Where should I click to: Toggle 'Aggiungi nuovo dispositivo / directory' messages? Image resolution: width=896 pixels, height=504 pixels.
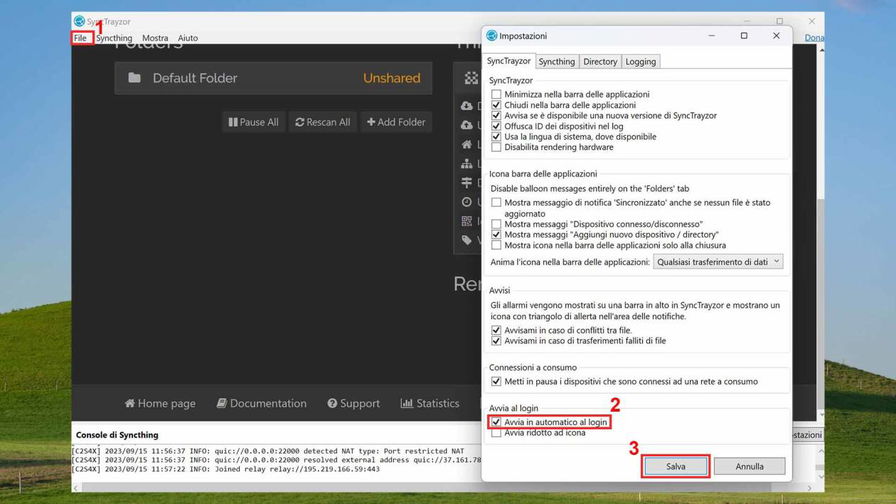pos(496,234)
